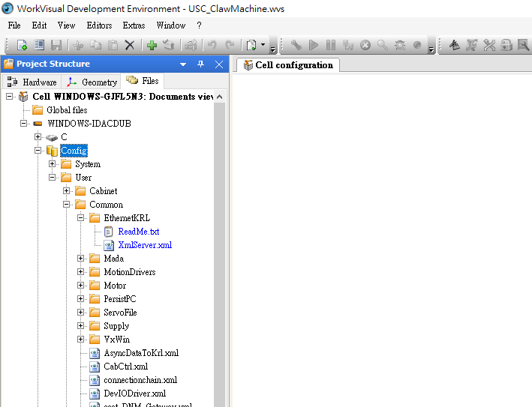The height and width of the screenshot is (407, 532).
Task: Click the networked computers icon
Action: pos(348,45)
